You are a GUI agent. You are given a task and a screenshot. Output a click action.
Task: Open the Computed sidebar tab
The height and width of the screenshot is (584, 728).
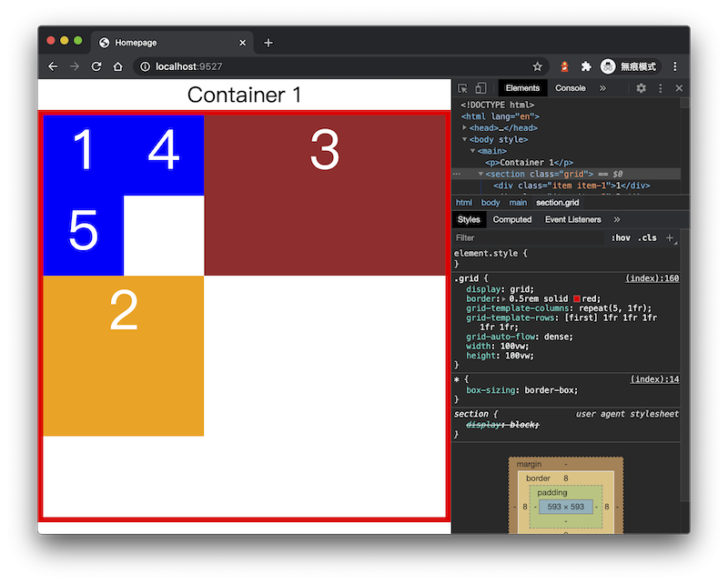pyautogui.click(x=512, y=219)
